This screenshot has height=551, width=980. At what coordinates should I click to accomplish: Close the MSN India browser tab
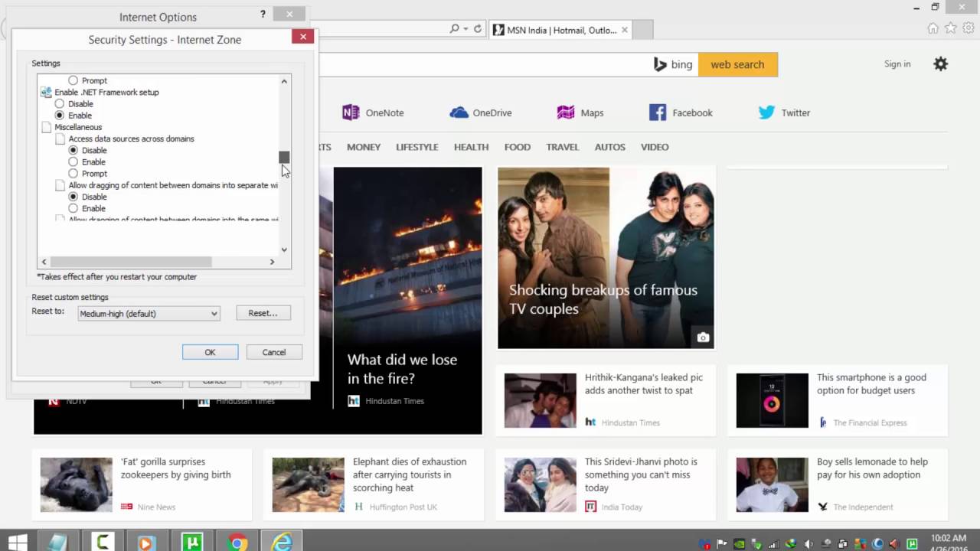click(625, 30)
